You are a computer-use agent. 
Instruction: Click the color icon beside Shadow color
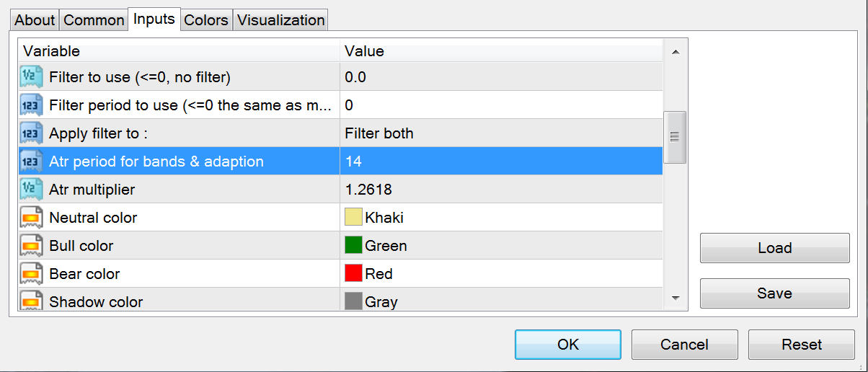(x=32, y=301)
